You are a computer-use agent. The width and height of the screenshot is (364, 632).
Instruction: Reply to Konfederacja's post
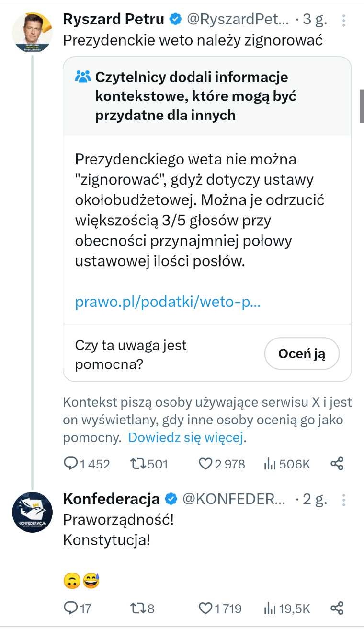pos(78,609)
